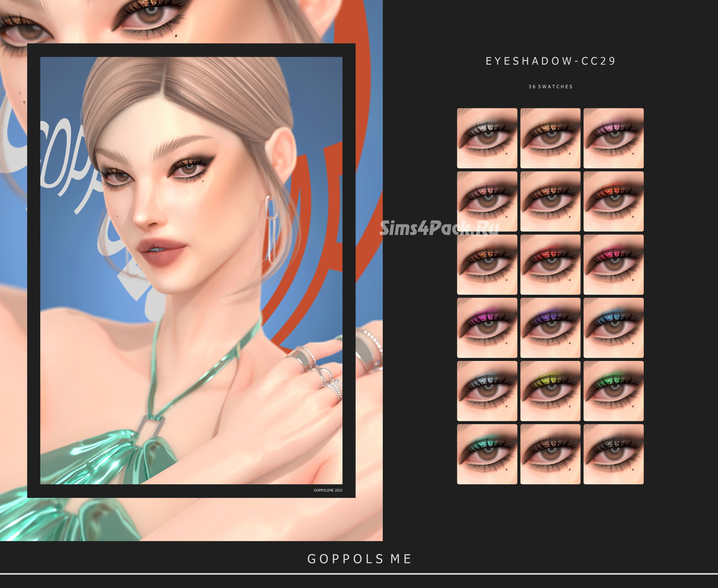Viewport: 718px width, 588px height.
Task: Click the EYESHADOW-CC29 title text
Action: pos(550,61)
